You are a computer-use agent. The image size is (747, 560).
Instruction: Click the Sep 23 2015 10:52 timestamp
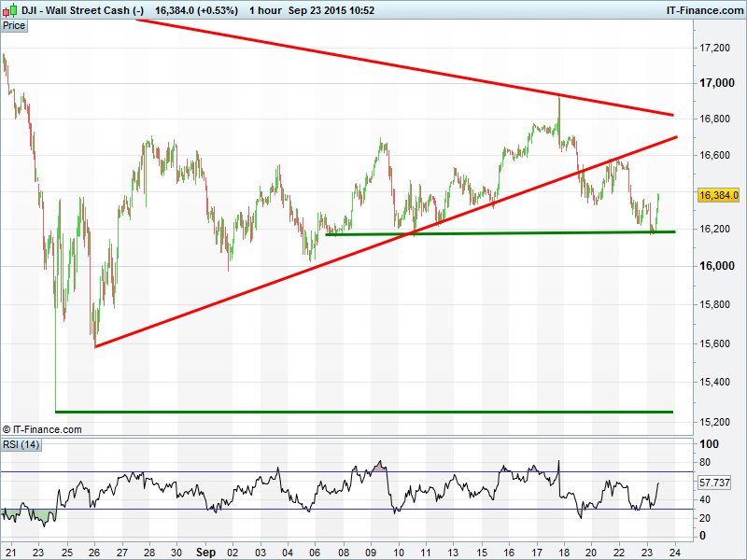(331, 9)
